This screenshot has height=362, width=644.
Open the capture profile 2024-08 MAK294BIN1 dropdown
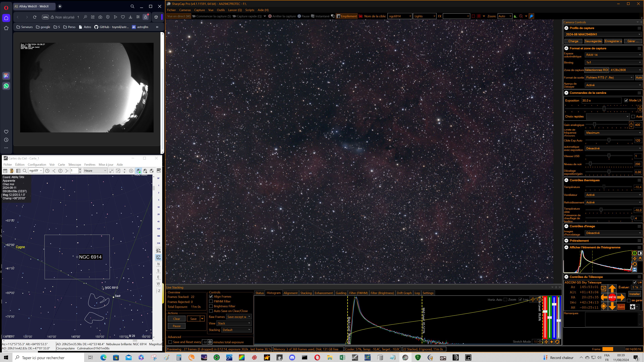(603, 35)
